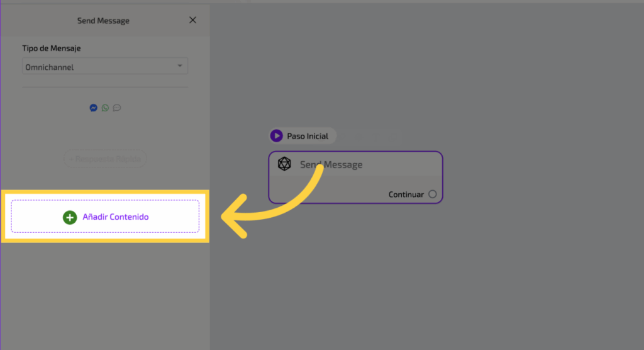Click the green plus circle icon
This screenshot has height=350, width=644.
coord(70,217)
